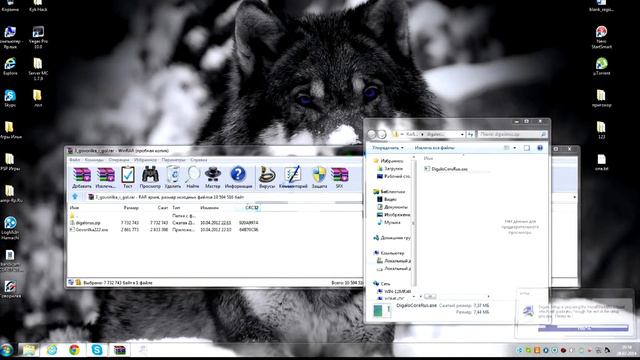Click the Защита shield icon in WinRAR

pos(319,178)
